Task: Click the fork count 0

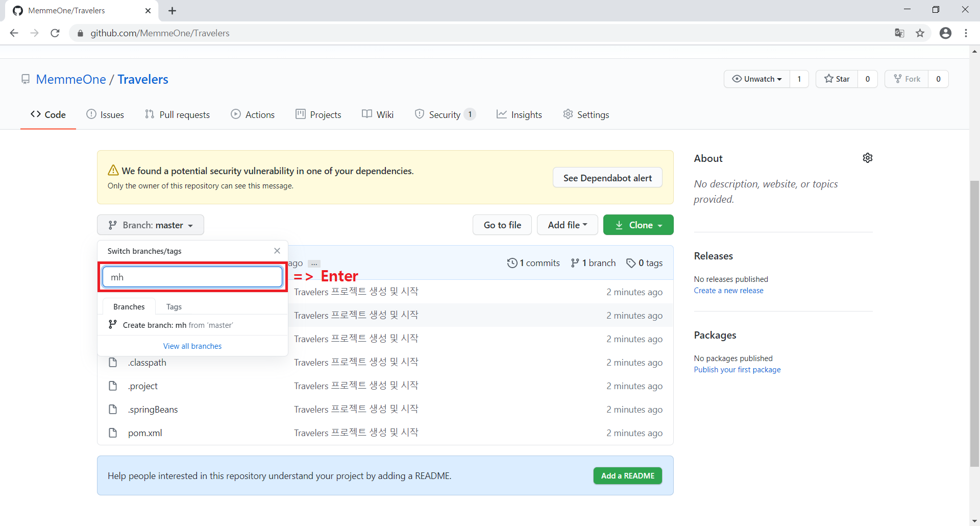Action: point(938,79)
